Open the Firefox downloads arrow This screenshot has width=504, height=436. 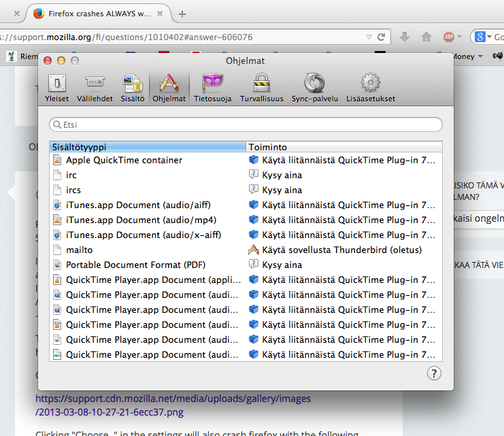pos(405,37)
